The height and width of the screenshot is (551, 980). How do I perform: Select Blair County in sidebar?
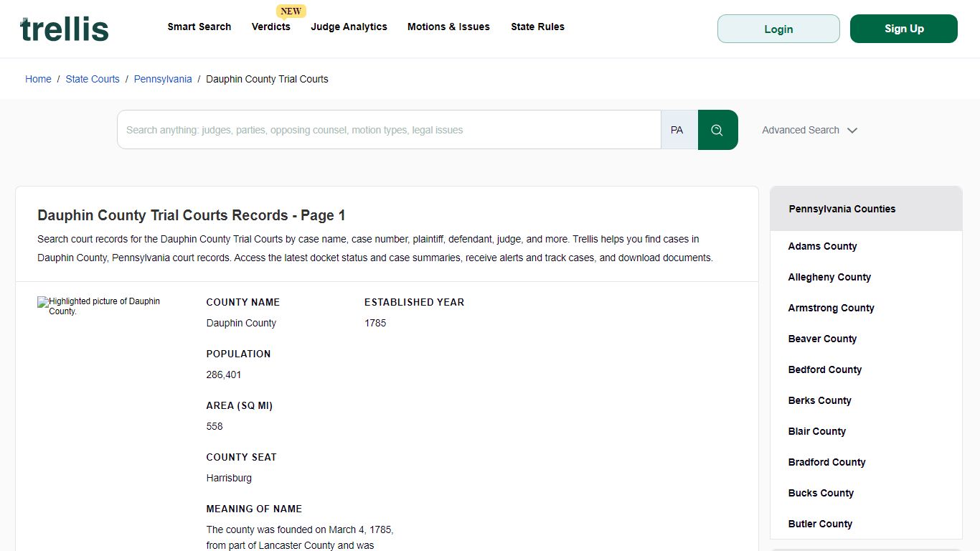[x=817, y=431]
